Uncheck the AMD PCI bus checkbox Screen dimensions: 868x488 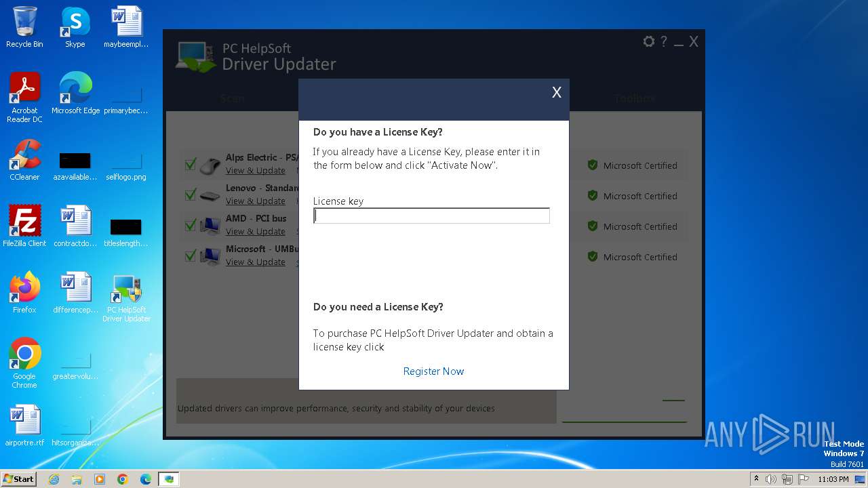click(x=191, y=225)
